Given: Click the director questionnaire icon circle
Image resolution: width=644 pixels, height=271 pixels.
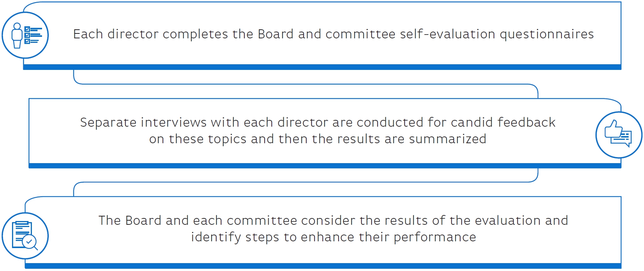Looking at the screenshot, I should click(x=25, y=35).
